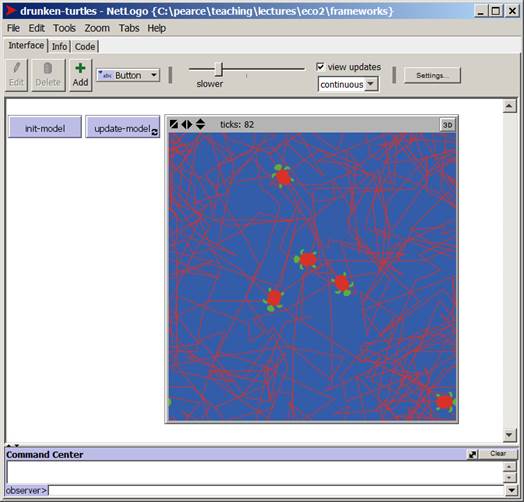The width and height of the screenshot is (524, 502).
Task: Click the Edit pencil icon
Action: (16, 68)
